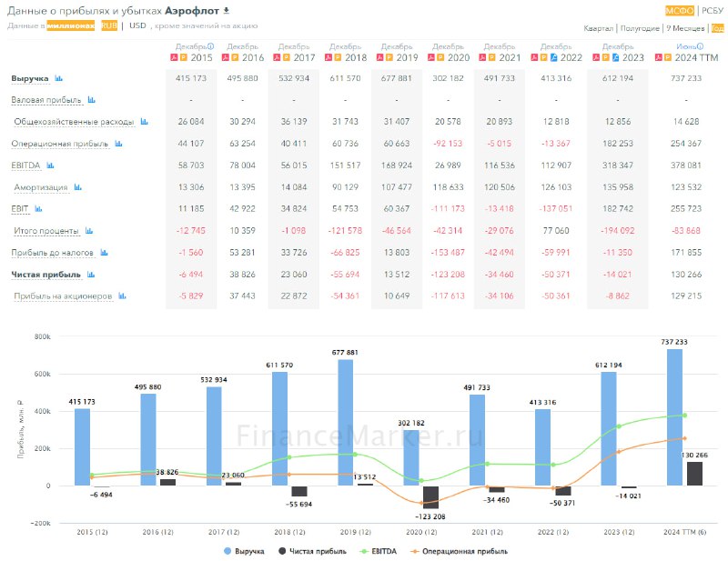Open the chart icon beside Общехозяйственные расходы
The width and height of the screenshot is (728, 561).
point(145,122)
